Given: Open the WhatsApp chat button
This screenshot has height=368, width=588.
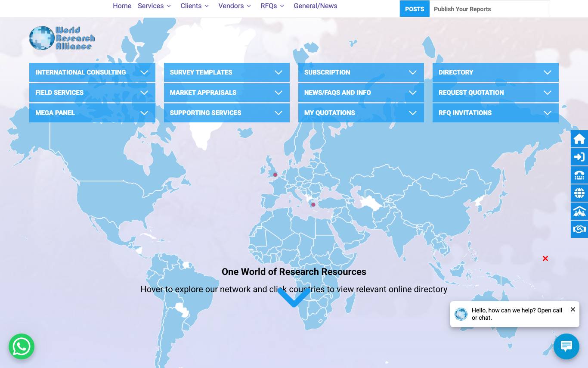Looking at the screenshot, I should click(22, 346).
